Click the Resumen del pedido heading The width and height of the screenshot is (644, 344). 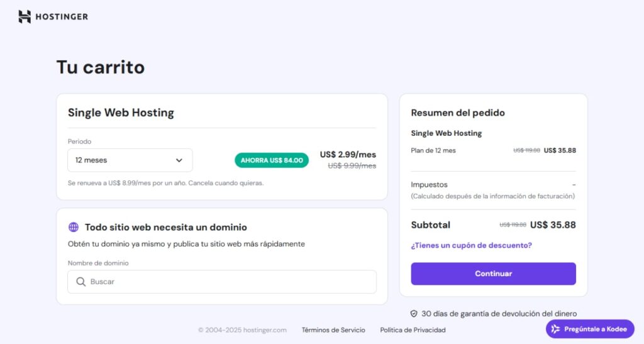point(457,113)
